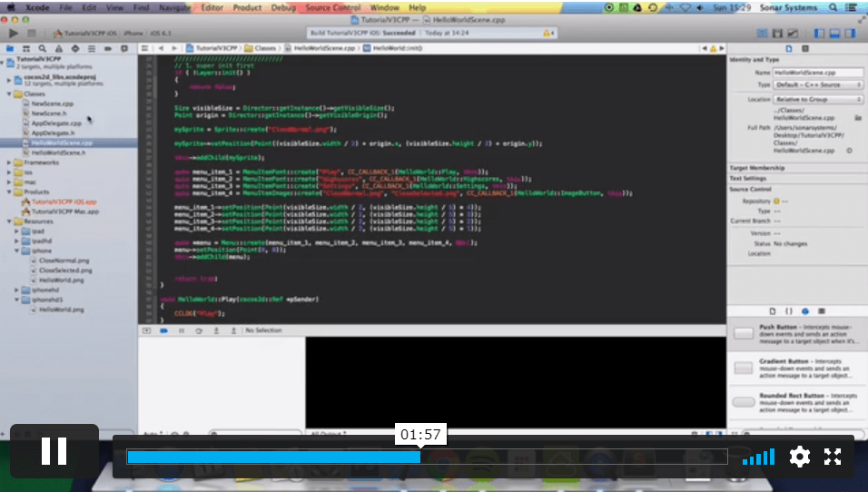This screenshot has width=868, height=492.
Task: Open the Editor menu
Action: tap(212, 8)
